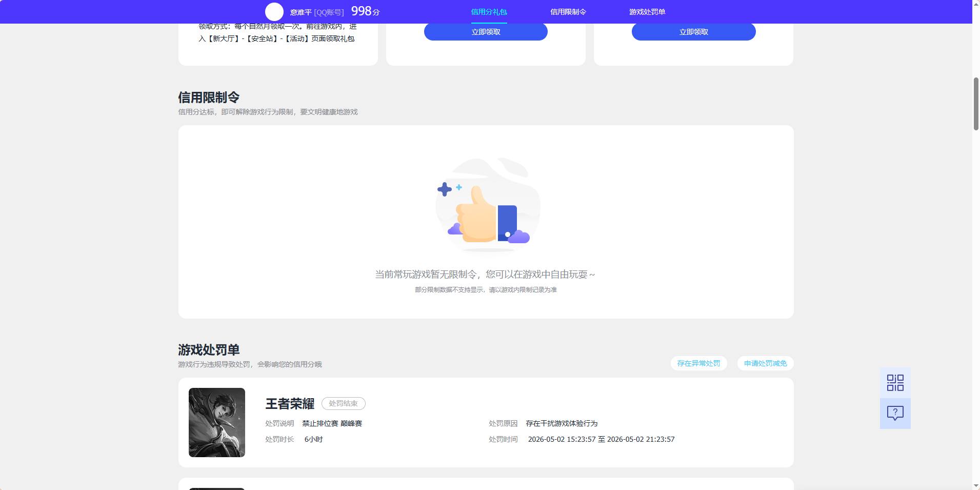
Task: Open 存在异常处罚 link
Action: click(x=698, y=363)
